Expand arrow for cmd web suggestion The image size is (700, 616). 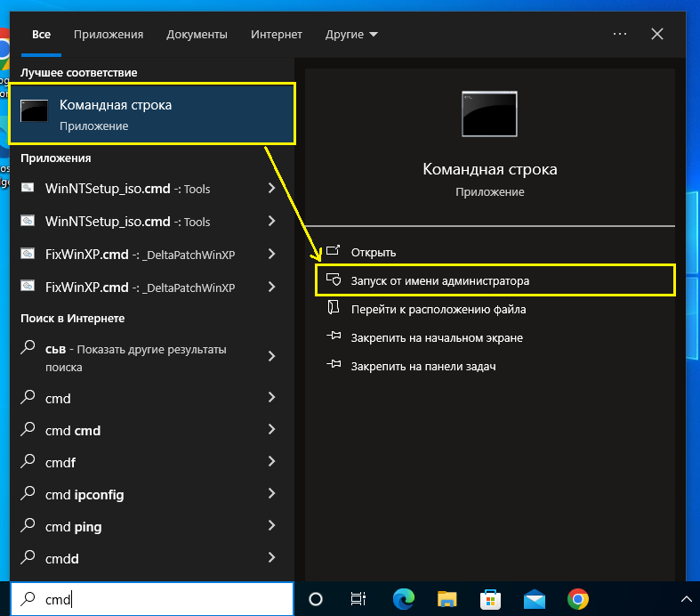[271, 397]
